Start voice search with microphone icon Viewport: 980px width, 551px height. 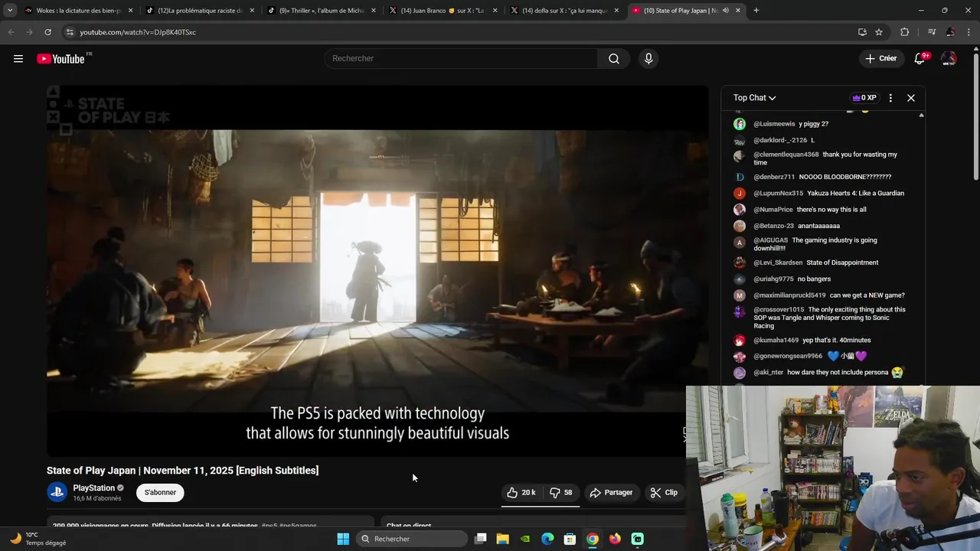pos(648,59)
